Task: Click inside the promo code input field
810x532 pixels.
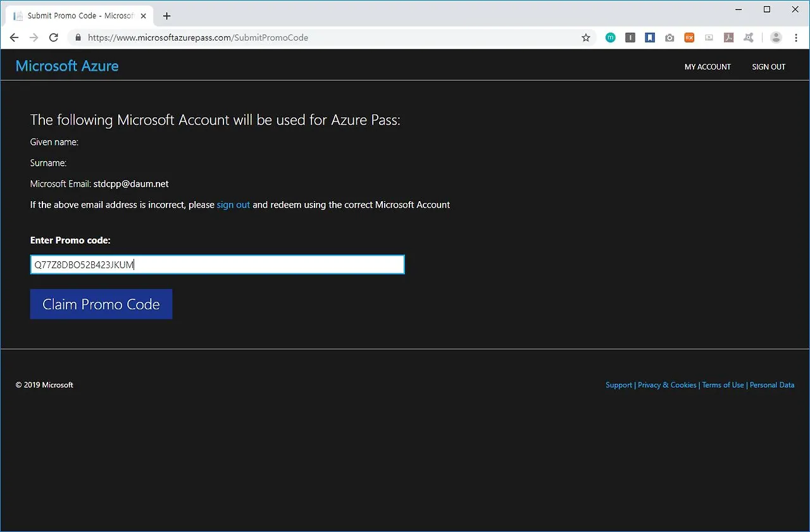Action: [217, 264]
